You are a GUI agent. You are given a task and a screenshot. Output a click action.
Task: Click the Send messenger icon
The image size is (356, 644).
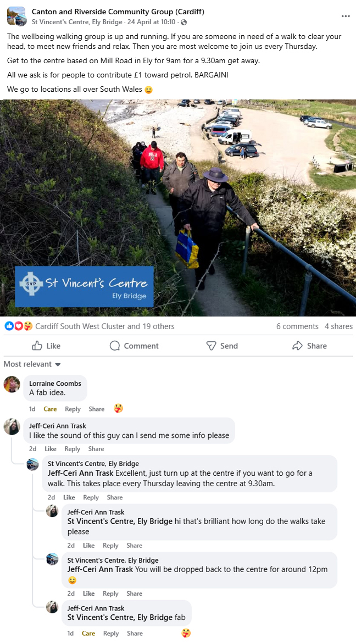211,346
